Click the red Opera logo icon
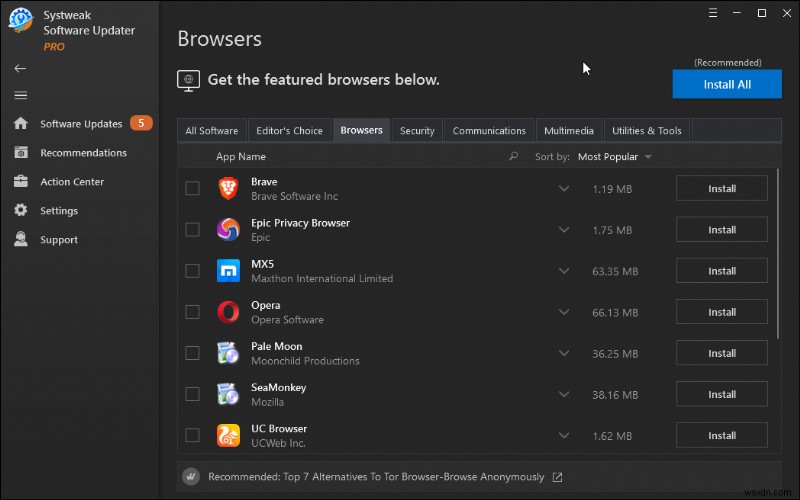Screen dimensions: 800x500 pos(228,312)
